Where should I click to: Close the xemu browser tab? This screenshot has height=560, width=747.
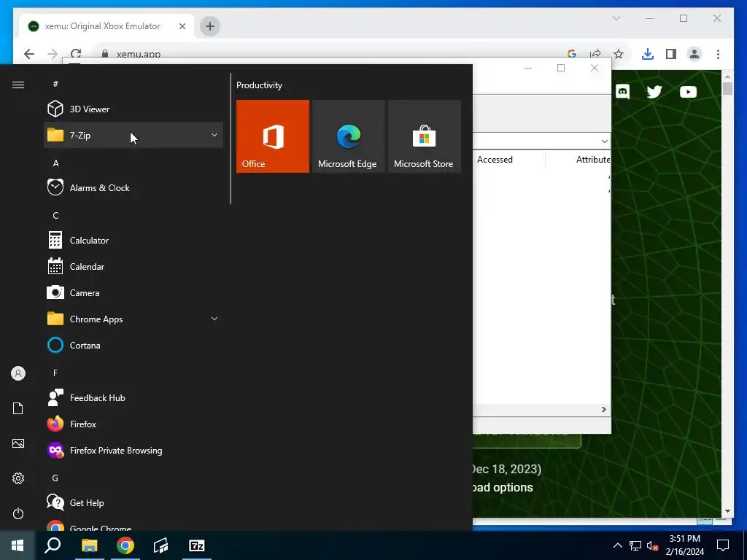click(x=182, y=26)
